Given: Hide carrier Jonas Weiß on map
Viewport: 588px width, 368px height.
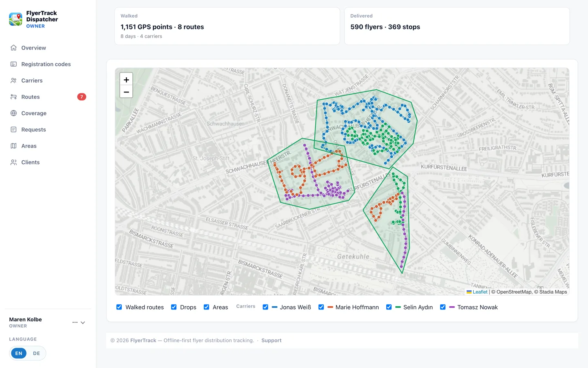Looking at the screenshot, I should coord(265,307).
